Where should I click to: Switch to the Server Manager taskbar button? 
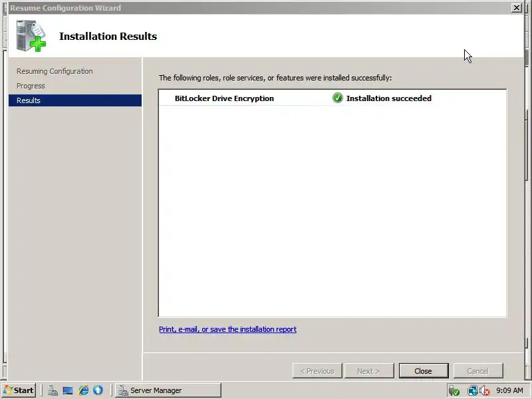click(168, 390)
